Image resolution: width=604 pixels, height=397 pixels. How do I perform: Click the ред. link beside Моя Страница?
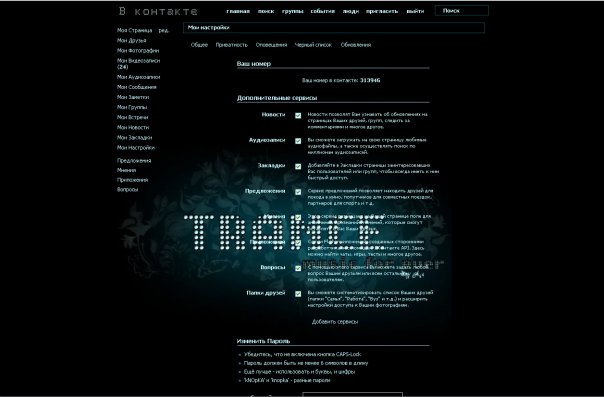tap(164, 30)
